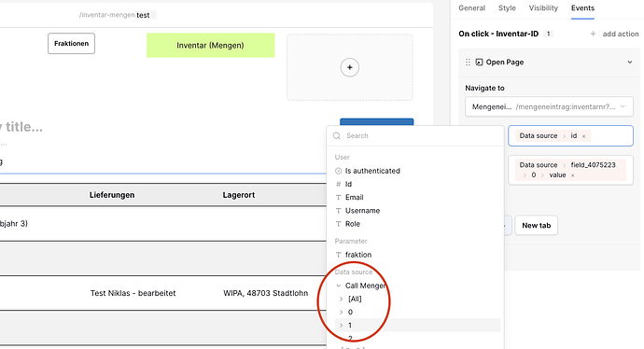The height and width of the screenshot is (349, 644).
Task: Expand the [All] tree entry
Action: click(x=341, y=299)
